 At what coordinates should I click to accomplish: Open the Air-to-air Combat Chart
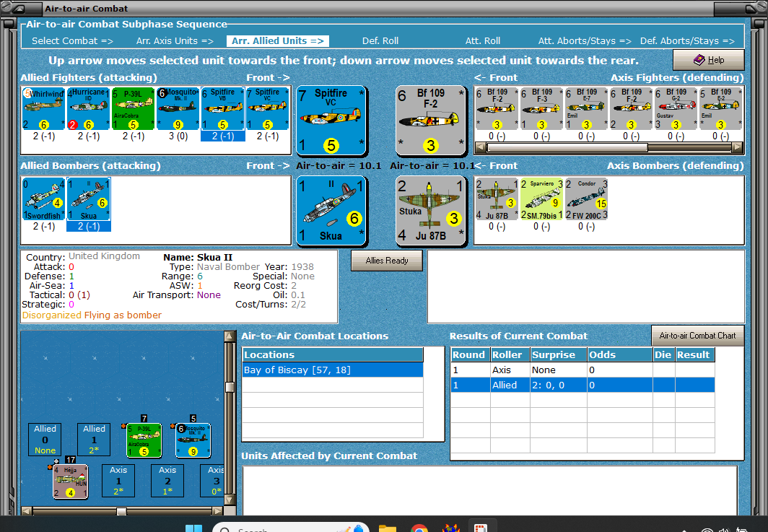pyautogui.click(x=697, y=336)
